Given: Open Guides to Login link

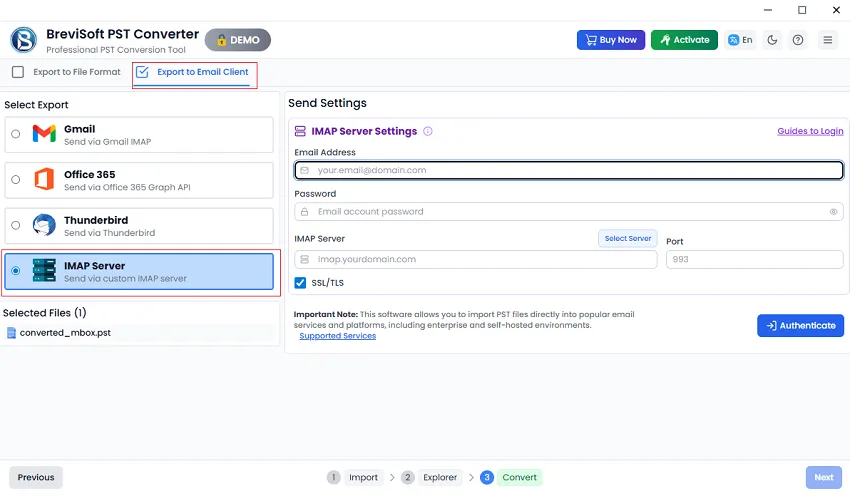Looking at the screenshot, I should click(x=810, y=131).
